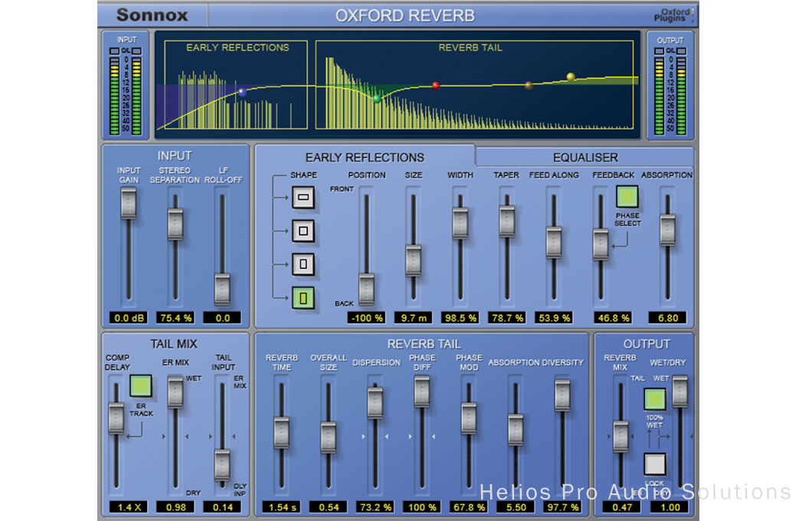This screenshot has height=521, width=812.
Task: Click the Feed Along slider handle
Action: coord(554,242)
